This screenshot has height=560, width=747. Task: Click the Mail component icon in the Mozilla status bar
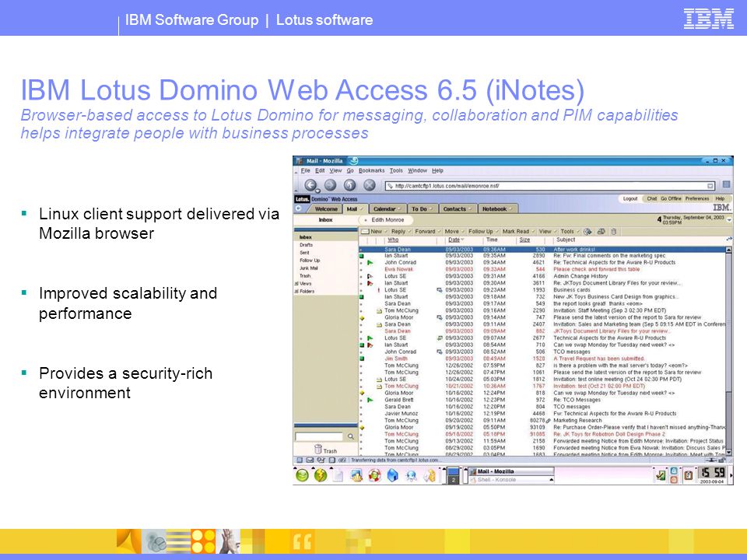[310, 460]
